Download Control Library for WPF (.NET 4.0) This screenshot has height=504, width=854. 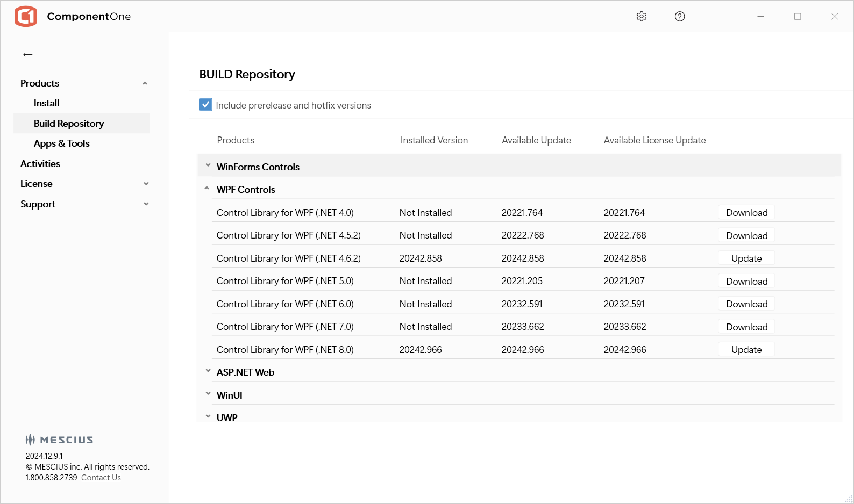[x=746, y=213]
